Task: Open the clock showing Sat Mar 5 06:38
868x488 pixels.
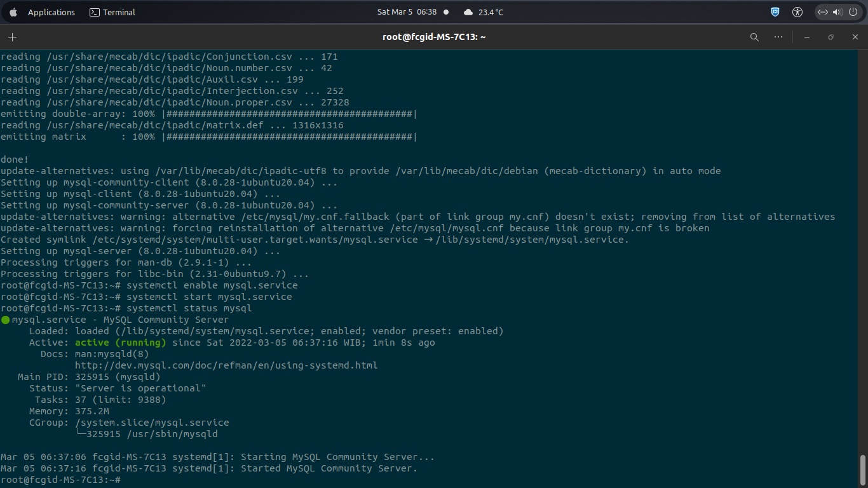Action: (407, 12)
